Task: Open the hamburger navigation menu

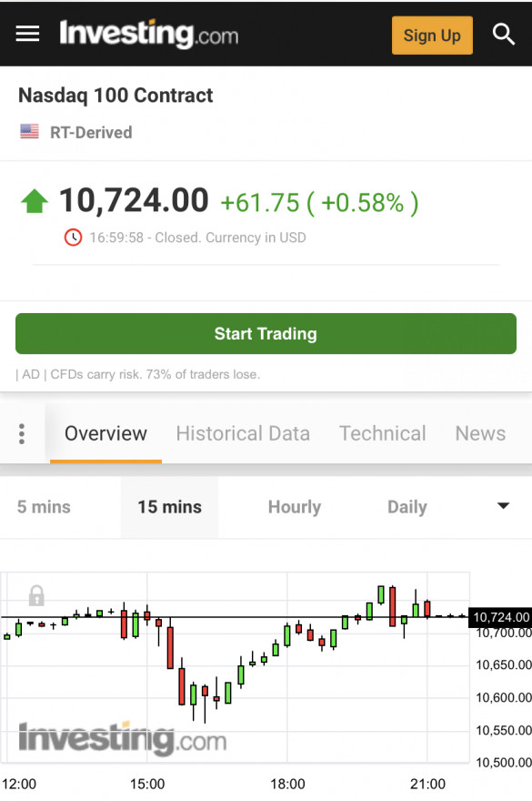Action: 27,35
